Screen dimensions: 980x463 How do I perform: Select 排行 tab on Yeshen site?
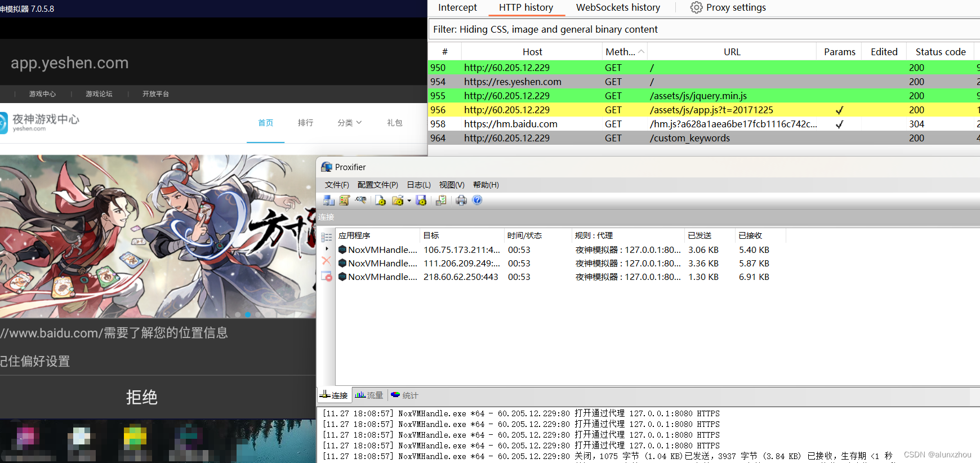[305, 123]
